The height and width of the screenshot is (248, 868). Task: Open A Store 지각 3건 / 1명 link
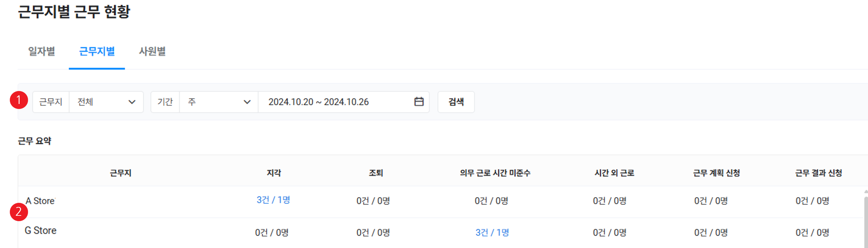coord(273,200)
